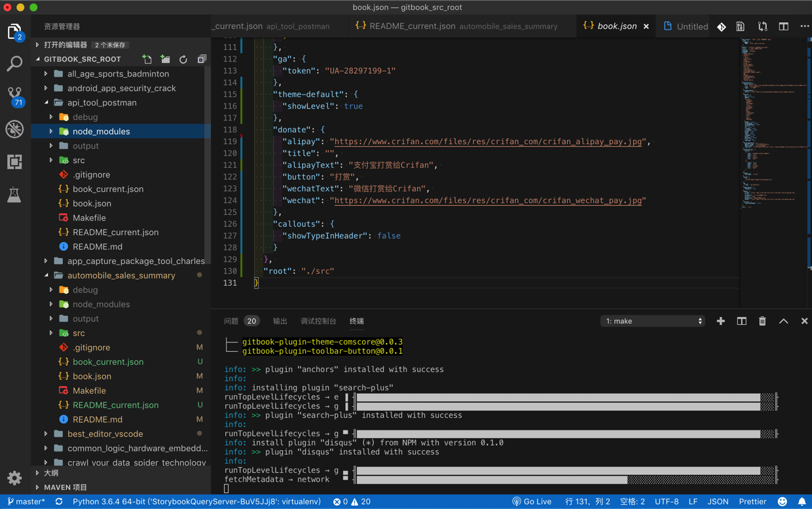The image size is (812, 509).
Task: Open the terminal selector dropdown '1: make'
Action: [x=653, y=321]
